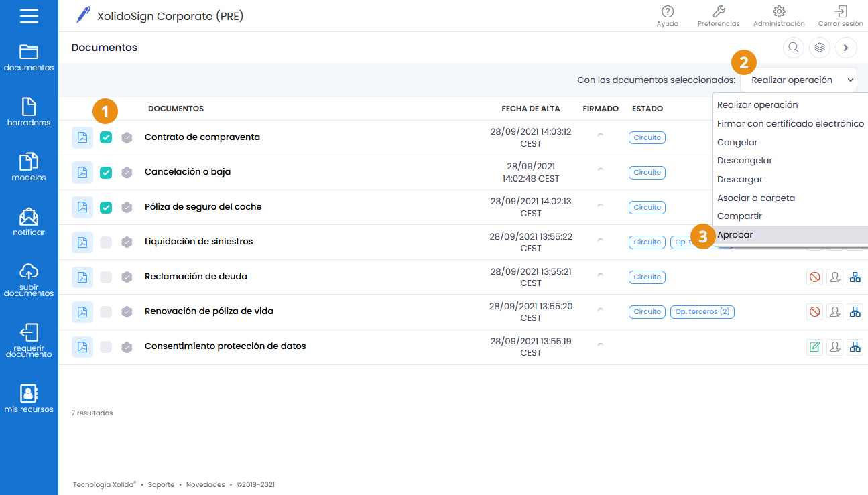Image resolution: width=868 pixels, height=495 pixels.
Task: Click user icon on Reclamación de deuda row
Action: 834,277
